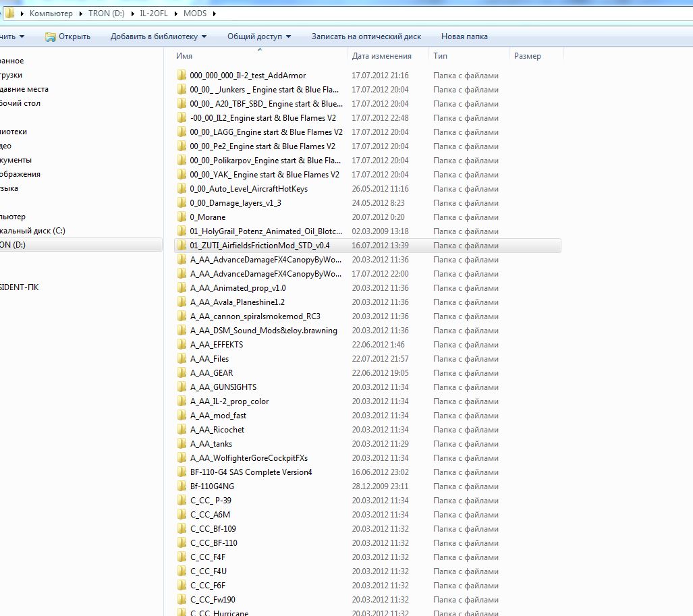
Task: Click folder icon of 0_00_Auto_Level_AircraftHotKeys
Action: coord(182,189)
